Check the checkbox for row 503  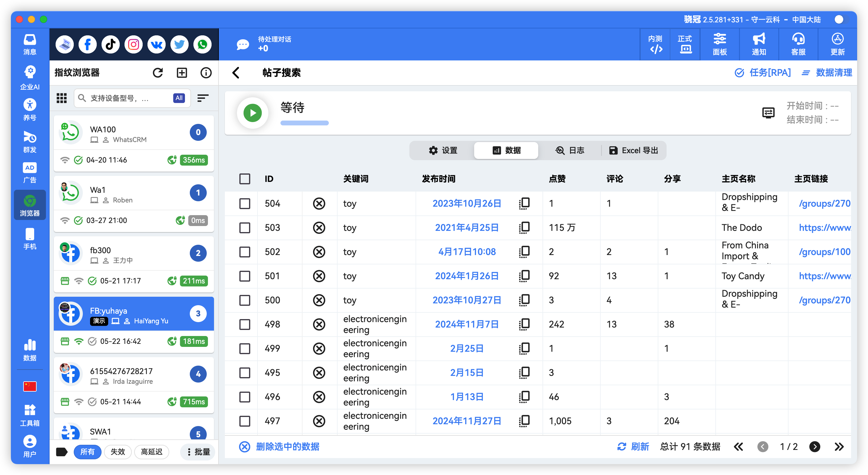tap(245, 228)
